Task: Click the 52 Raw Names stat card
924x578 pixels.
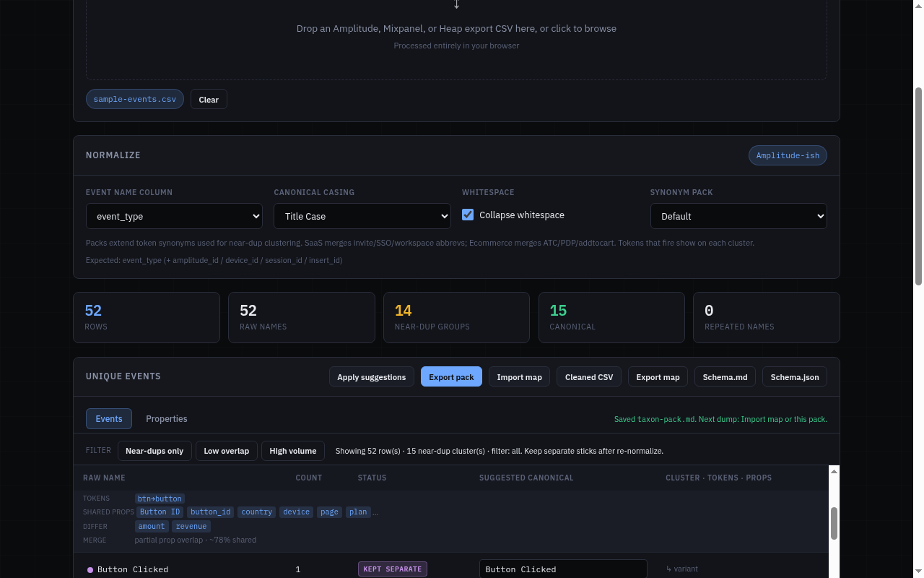Action: [x=302, y=317]
